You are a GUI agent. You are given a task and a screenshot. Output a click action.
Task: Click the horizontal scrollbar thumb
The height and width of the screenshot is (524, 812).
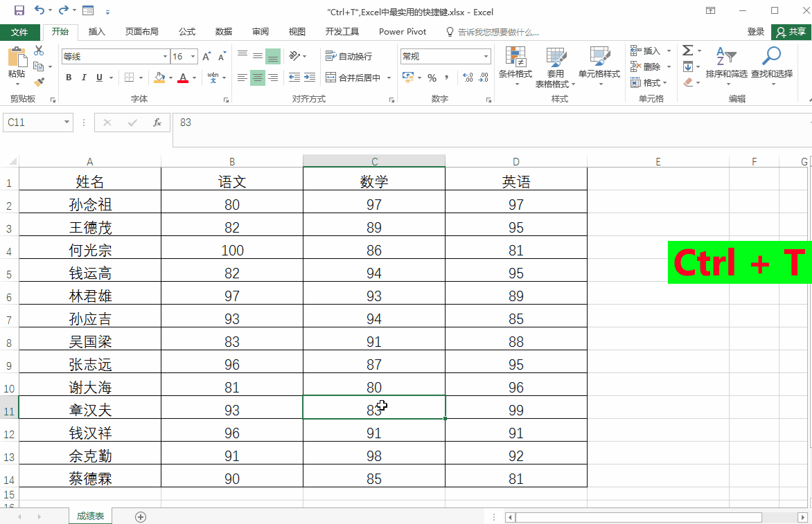pos(639,517)
